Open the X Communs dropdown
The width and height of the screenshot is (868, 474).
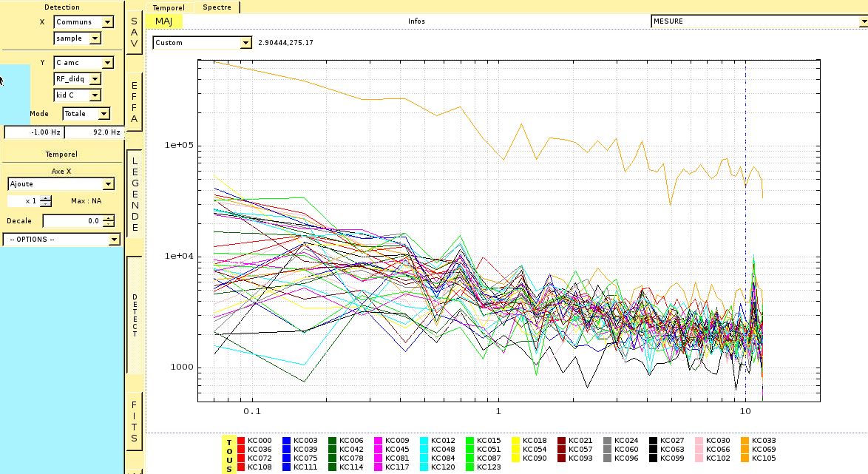coord(84,22)
